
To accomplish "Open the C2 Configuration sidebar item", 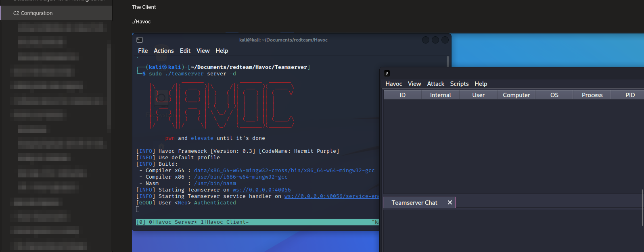I will [x=56, y=13].
